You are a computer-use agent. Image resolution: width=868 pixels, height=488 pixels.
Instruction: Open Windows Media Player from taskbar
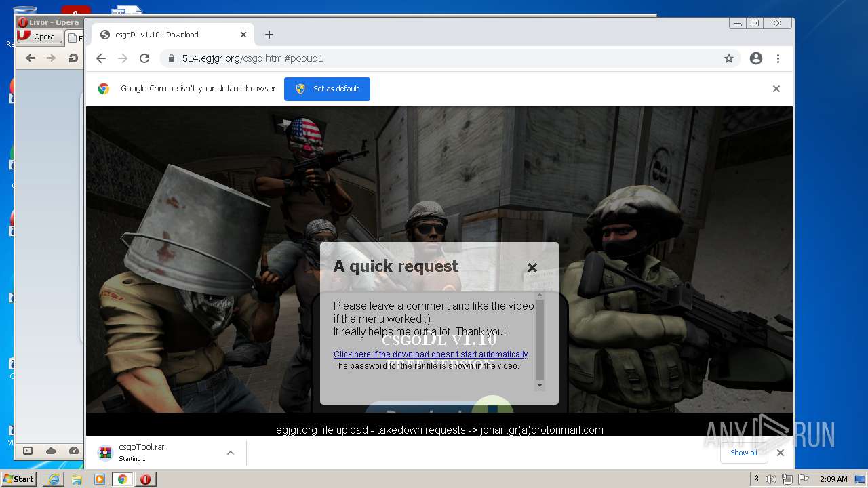click(100, 479)
